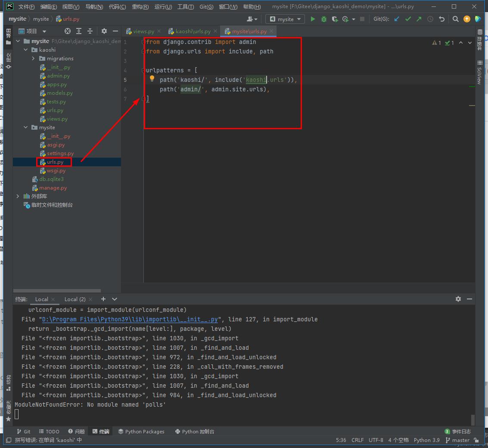The height and width of the screenshot is (448, 488).
Task: Open the Event Log (事件日志)
Action: 458,432
